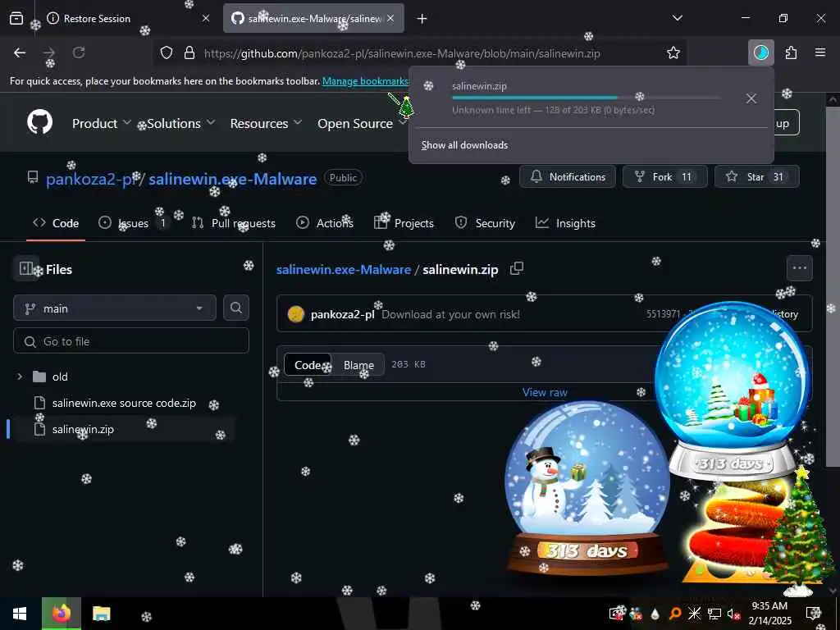840x630 pixels.
Task: Click the Notifications button
Action: pos(568,177)
